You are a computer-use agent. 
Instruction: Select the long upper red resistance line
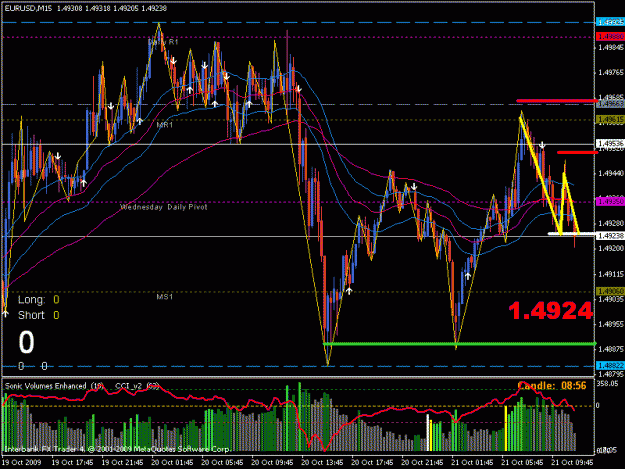tap(557, 101)
